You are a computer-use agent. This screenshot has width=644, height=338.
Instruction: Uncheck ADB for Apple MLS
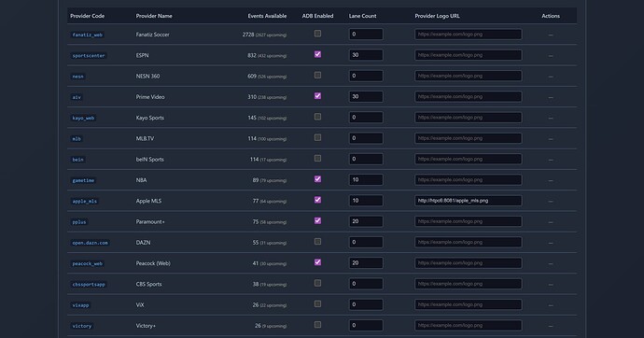click(x=317, y=200)
